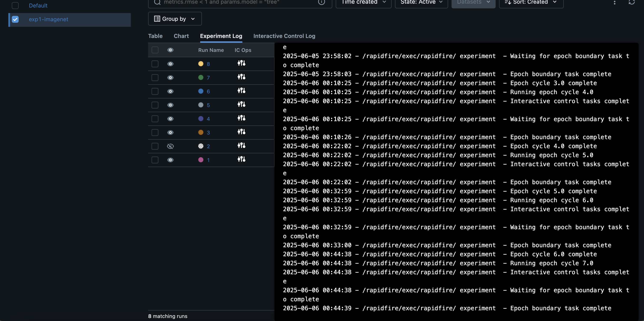
Task: Open the Interactive Control Log tab
Action: tap(284, 36)
